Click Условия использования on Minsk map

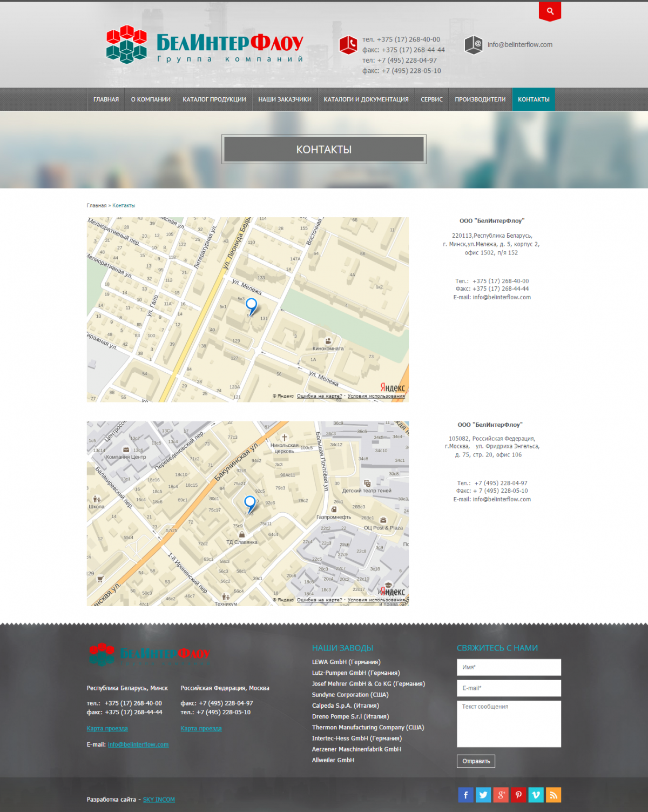(x=376, y=396)
